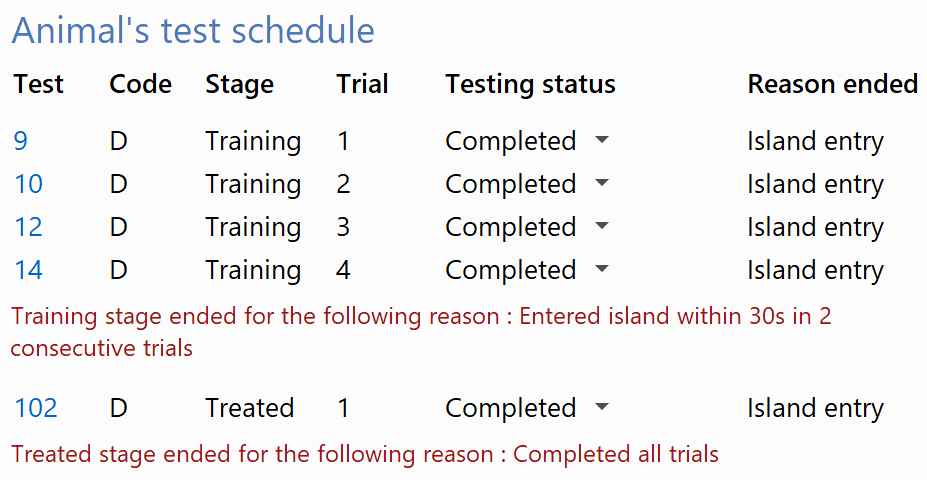The image size is (927, 480).
Task: Open test 102 link
Action: pyautogui.click(x=35, y=408)
